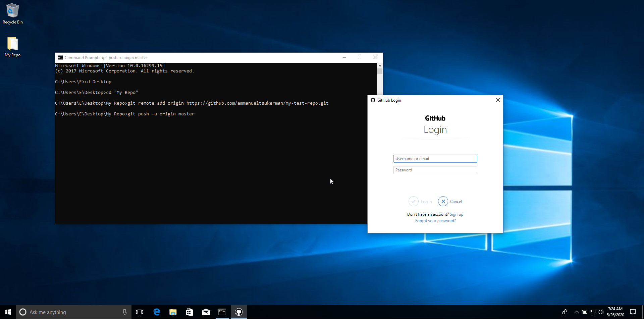Image resolution: width=644 pixels, height=319 pixels.
Task: Open the Windows Start menu
Action: [8, 312]
